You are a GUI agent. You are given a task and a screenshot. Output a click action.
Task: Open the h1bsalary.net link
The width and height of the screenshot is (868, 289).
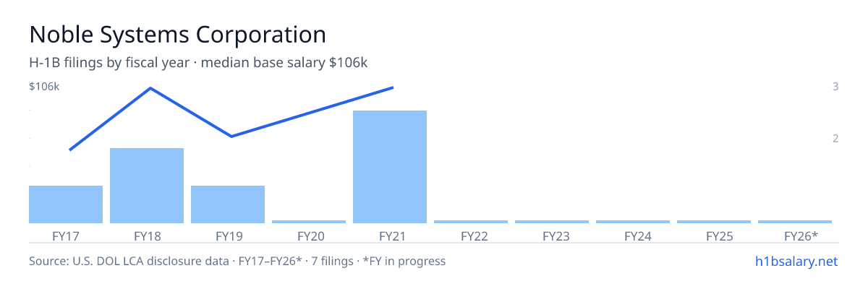tap(796, 261)
